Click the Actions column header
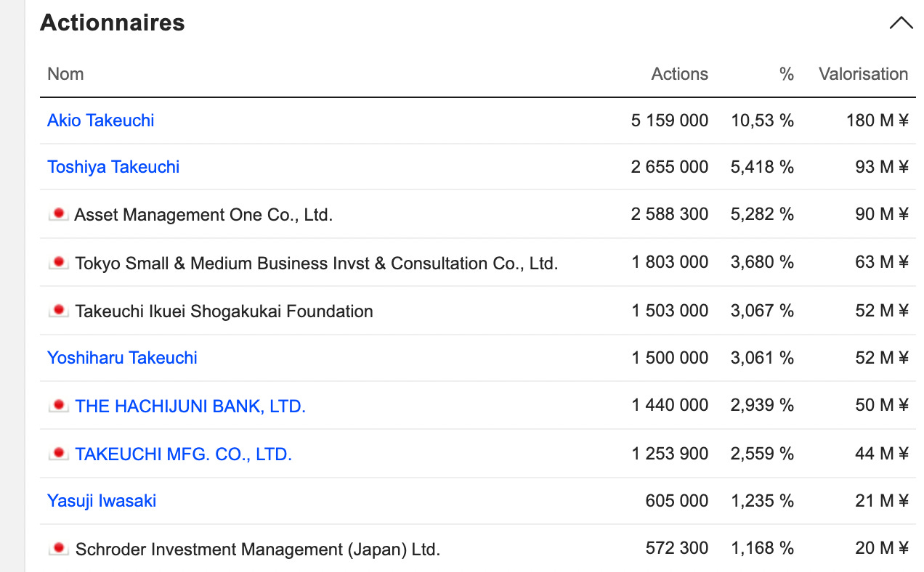This screenshot has height=572, width=924. point(680,74)
